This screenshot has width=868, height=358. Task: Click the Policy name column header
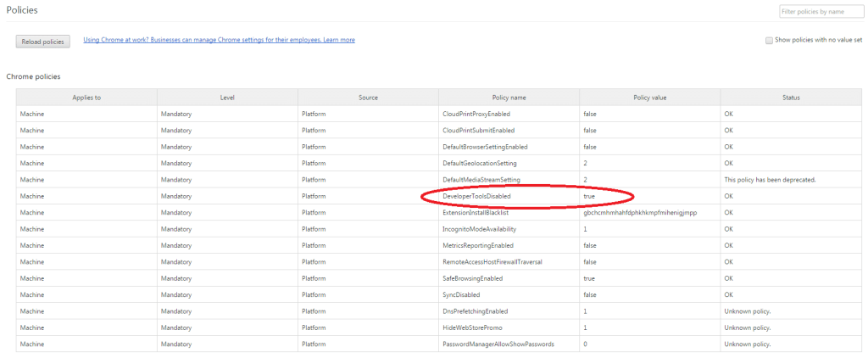(x=509, y=98)
